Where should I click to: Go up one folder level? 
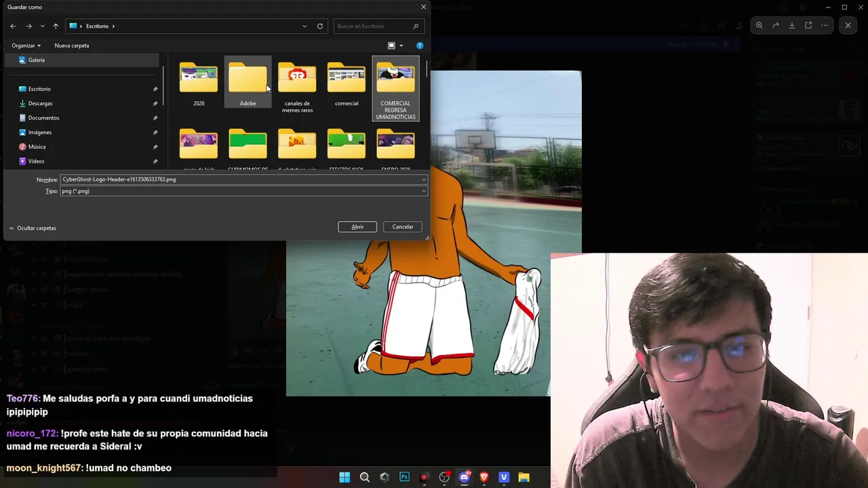click(56, 26)
